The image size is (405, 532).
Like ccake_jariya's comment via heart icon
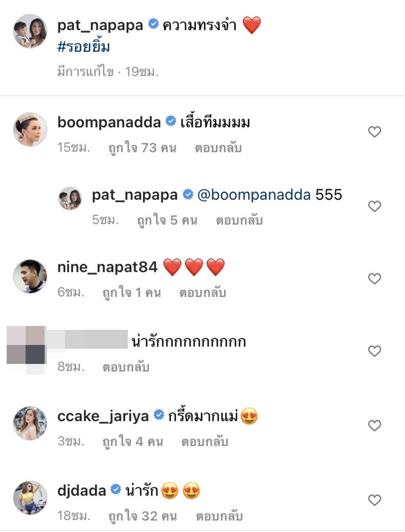[374, 426]
